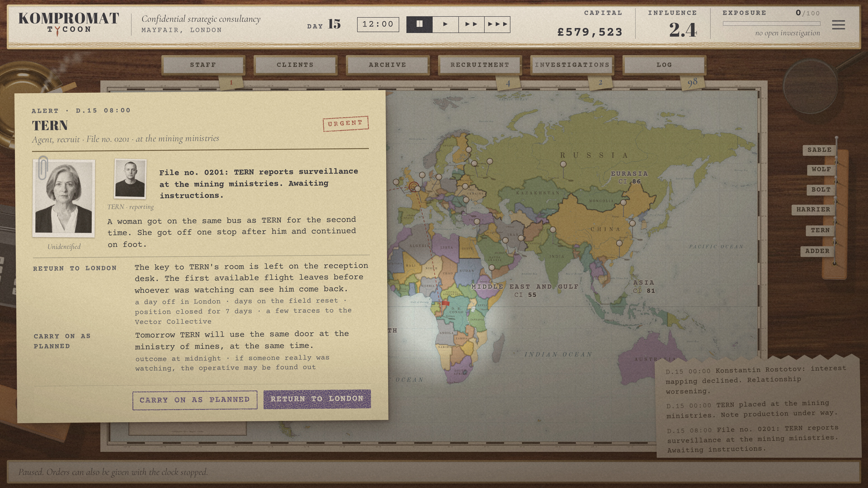Open Log badge number 98

pos(692,83)
